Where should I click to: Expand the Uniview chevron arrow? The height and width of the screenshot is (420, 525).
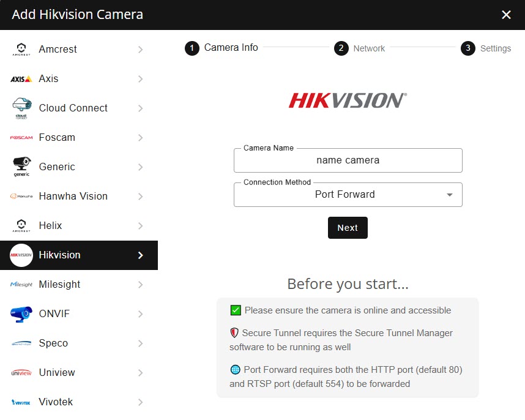coord(141,373)
